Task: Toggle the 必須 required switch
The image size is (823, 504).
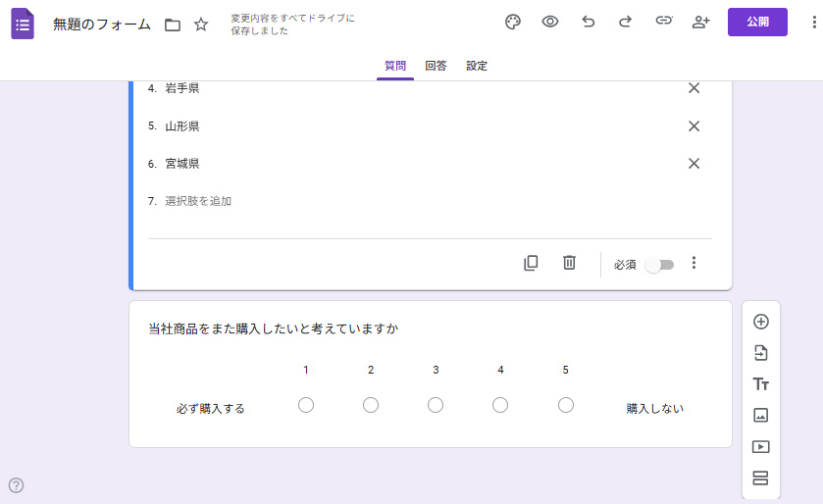Action: (x=659, y=265)
